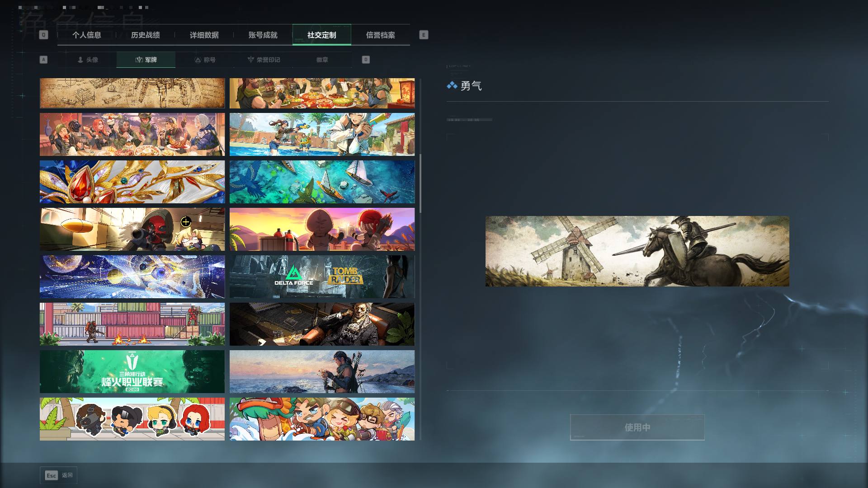The width and height of the screenshot is (868, 488).
Task: Switch to the 荣誉印记 sub-tab
Action: point(264,60)
